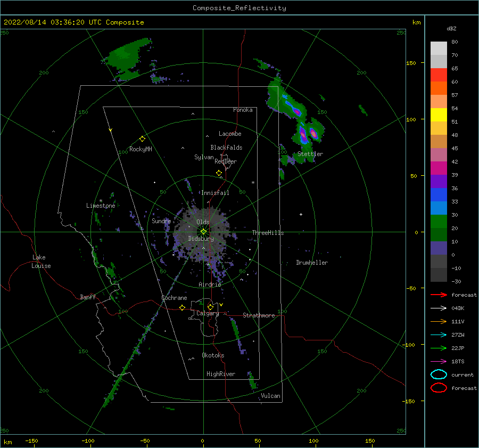The image size is (479, 448).
Task: Click the yellow diamond marker below Cochrane
Action: click(x=182, y=307)
